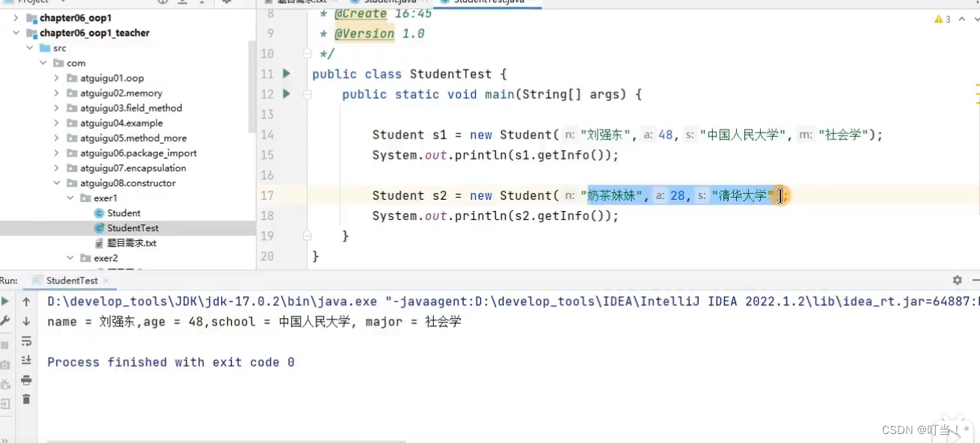Image resolution: width=980 pixels, height=443 pixels.
Task: Expand atguigu05.method_more package
Action: point(57,138)
